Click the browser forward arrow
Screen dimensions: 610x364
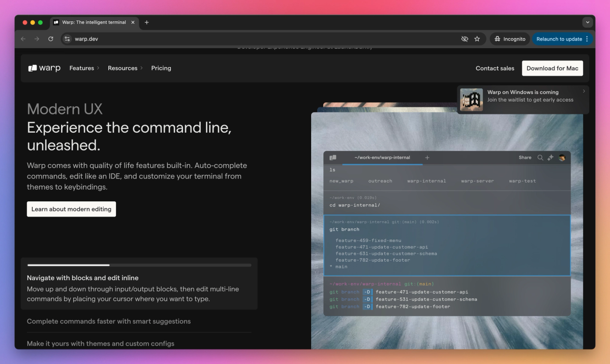click(37, 39)
